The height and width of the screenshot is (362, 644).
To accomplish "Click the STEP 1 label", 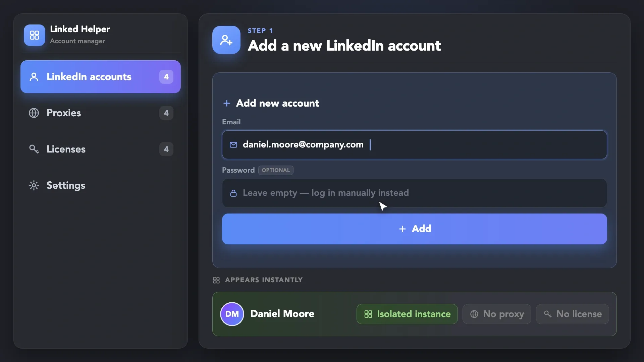I will point(260,31).
